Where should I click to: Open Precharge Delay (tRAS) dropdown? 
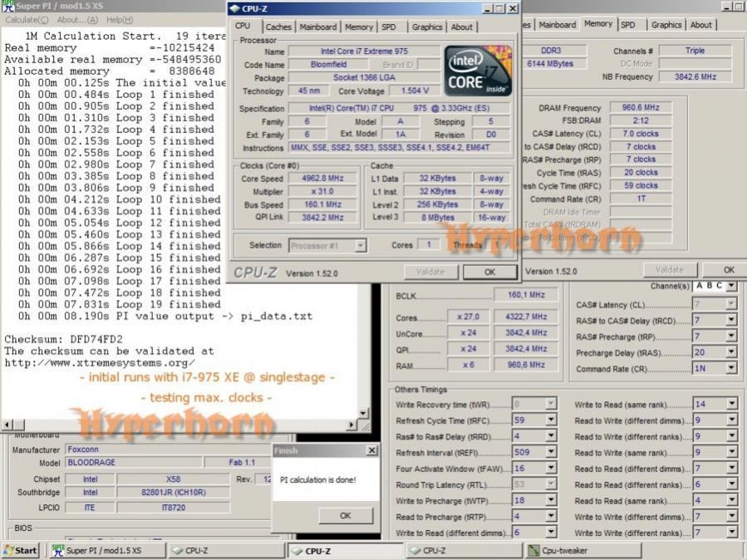[x=732, y=352]
